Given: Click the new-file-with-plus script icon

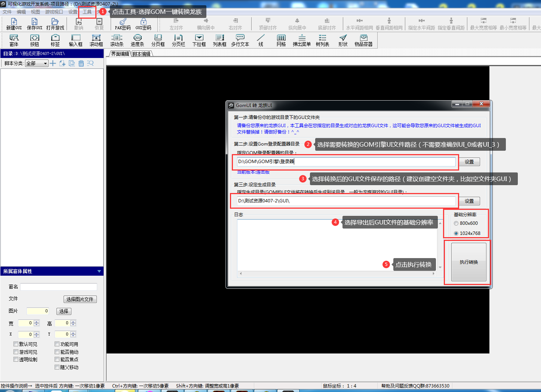Looking at the screenshot, I should click(x=62, y=63).
